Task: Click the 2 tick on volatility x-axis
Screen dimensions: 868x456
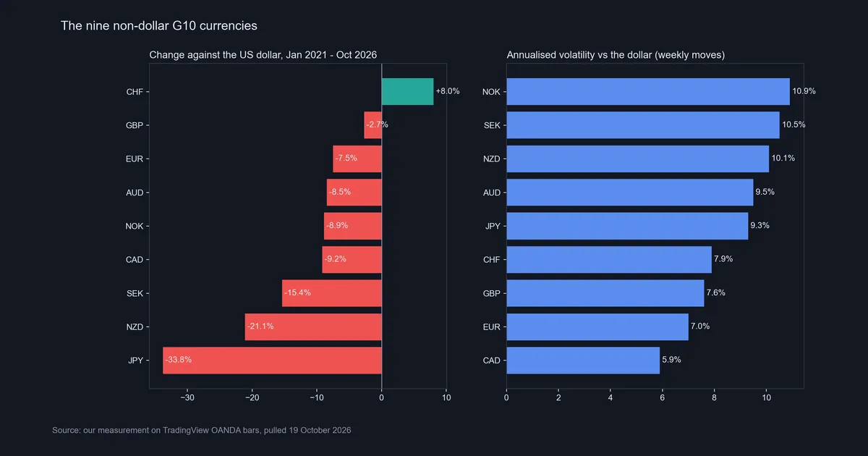Action: [558, 397]
